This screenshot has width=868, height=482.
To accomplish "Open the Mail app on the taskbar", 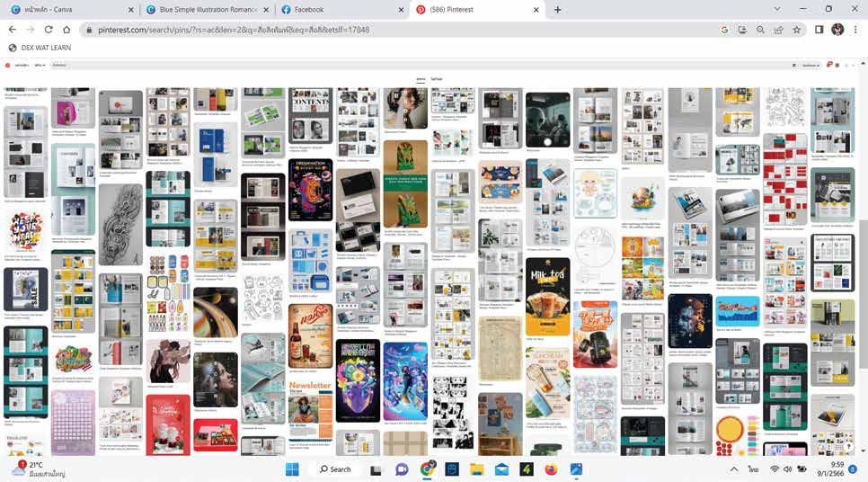I will pyautogui.click(x=501, y=469).
